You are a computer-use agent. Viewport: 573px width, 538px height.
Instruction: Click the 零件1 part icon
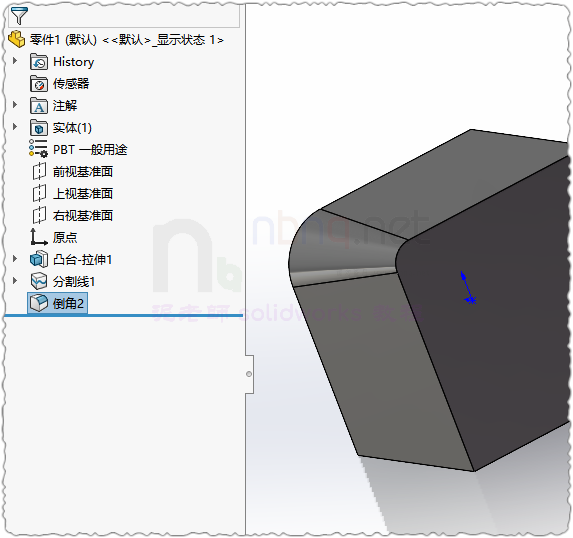[16, 39]
